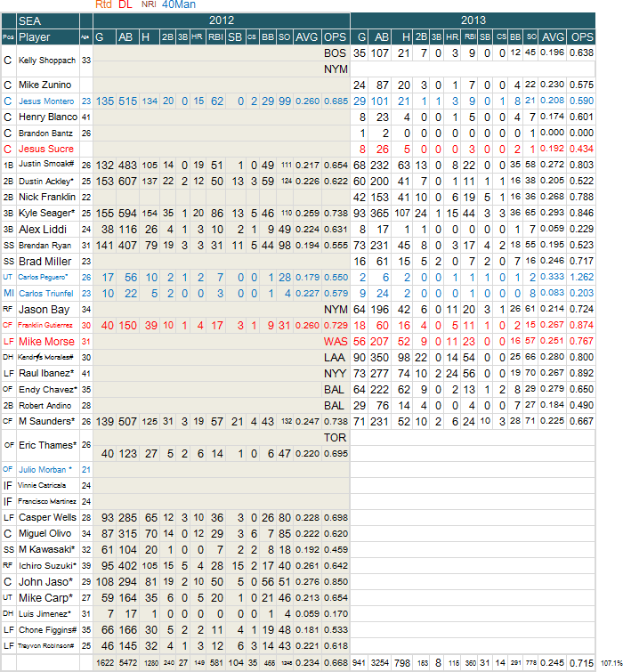Viewport: 623px width, 672px height.
Task: Click the 2012 'AVG' column header
Action: (x=307, y=37)
